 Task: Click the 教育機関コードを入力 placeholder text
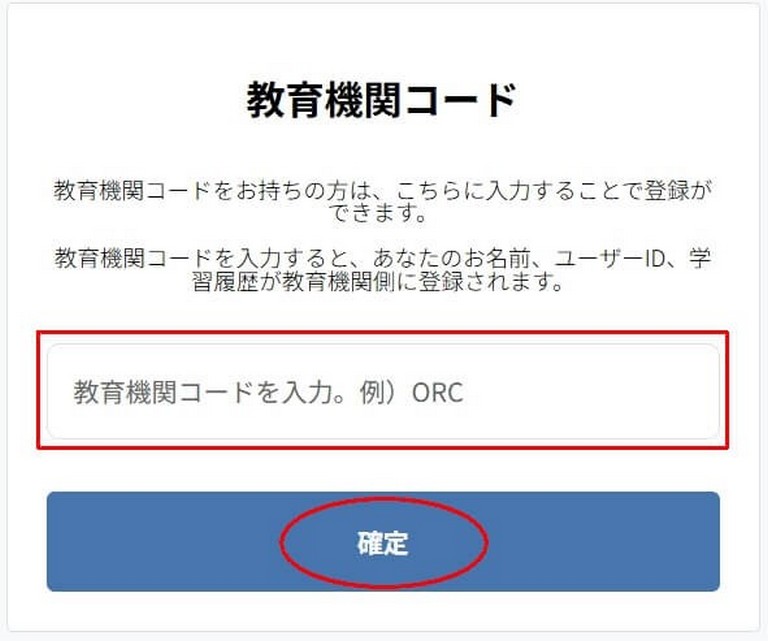coord(203,392)
